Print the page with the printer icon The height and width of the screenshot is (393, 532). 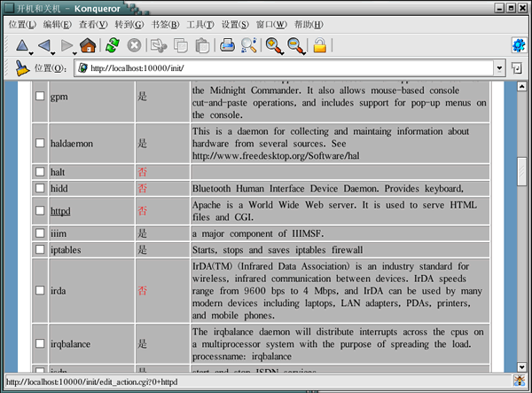pos(227,45)
